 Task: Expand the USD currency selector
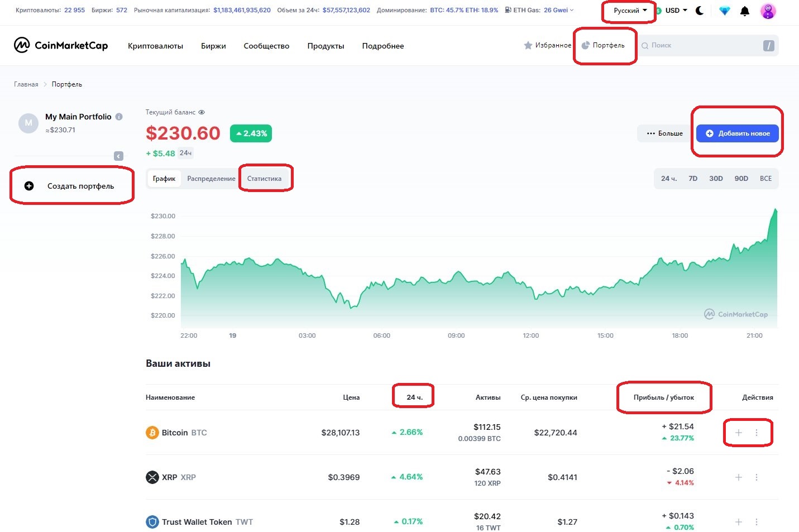[x=676, y=11]
